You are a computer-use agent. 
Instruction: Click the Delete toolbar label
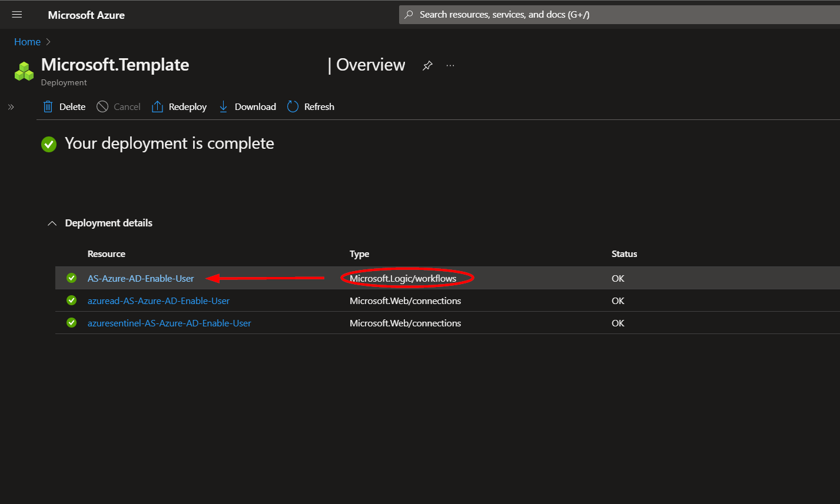pos(72,107)
